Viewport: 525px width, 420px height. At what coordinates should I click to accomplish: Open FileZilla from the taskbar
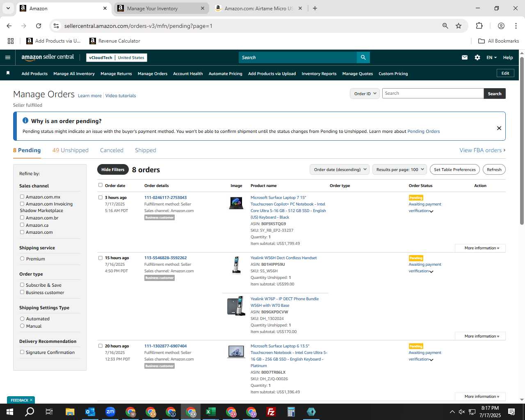click(271, 412)
